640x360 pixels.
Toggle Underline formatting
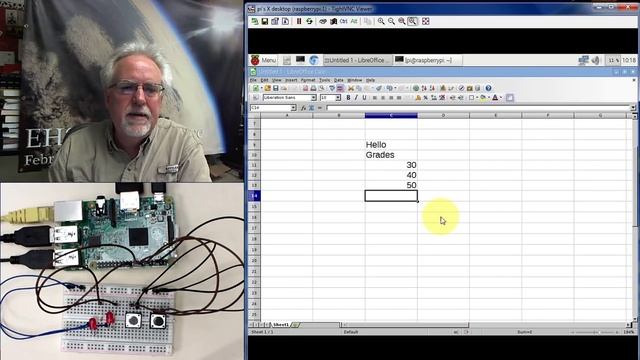[364, 98]
